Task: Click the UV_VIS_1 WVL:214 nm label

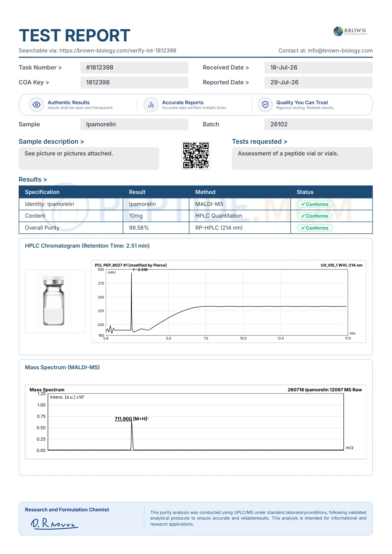Action: click(x=342, y=265)
